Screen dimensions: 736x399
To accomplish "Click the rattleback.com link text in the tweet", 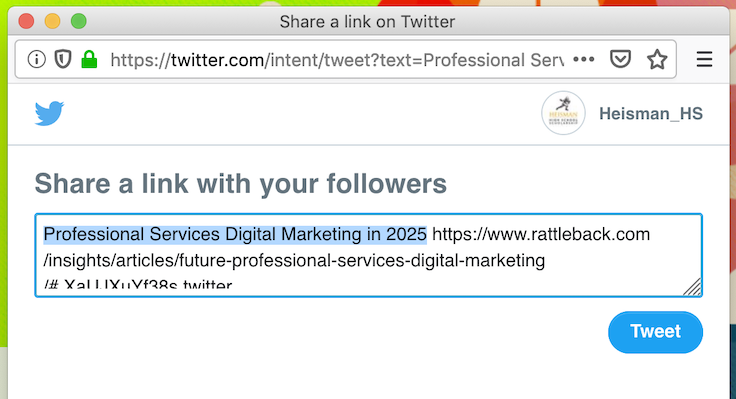I will tap(541, 234).
